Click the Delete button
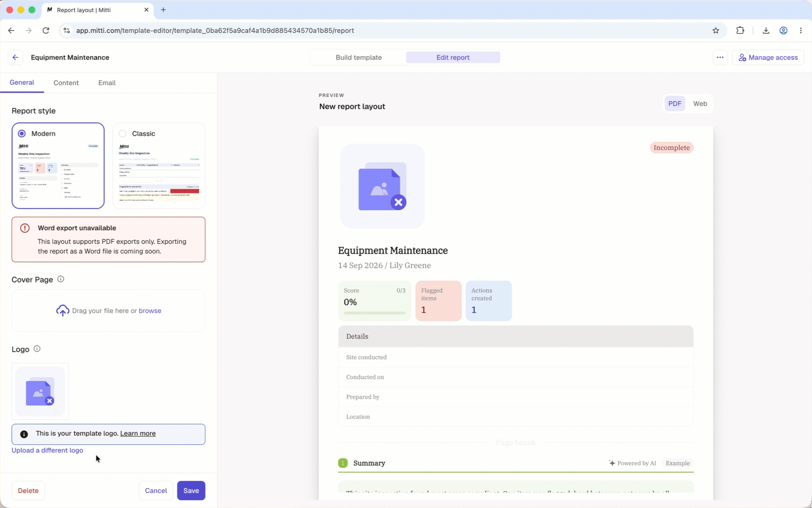 (28, 491)
